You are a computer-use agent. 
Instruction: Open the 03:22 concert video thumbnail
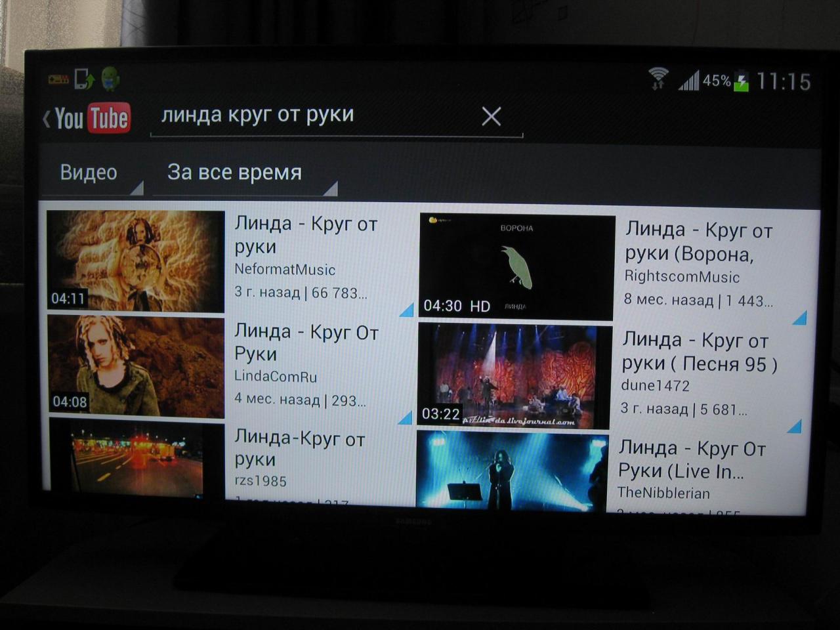[514, 375]
